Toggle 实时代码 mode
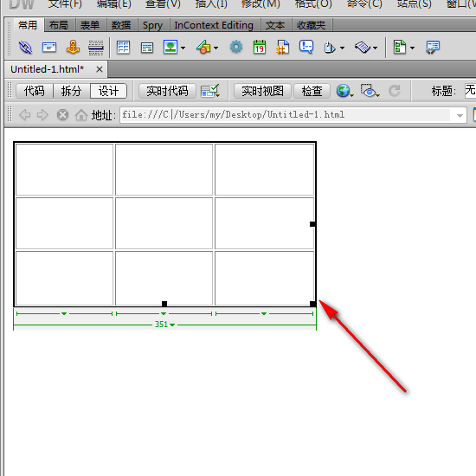The image size is (476, 476). coord(167,91)
